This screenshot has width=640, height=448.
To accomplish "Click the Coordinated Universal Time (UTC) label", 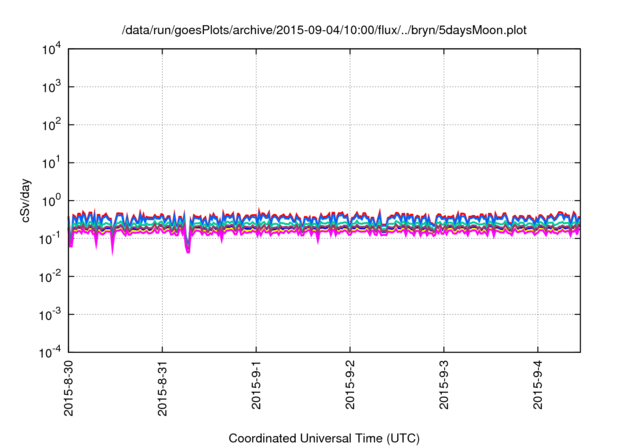I will [x=324, y=438].
